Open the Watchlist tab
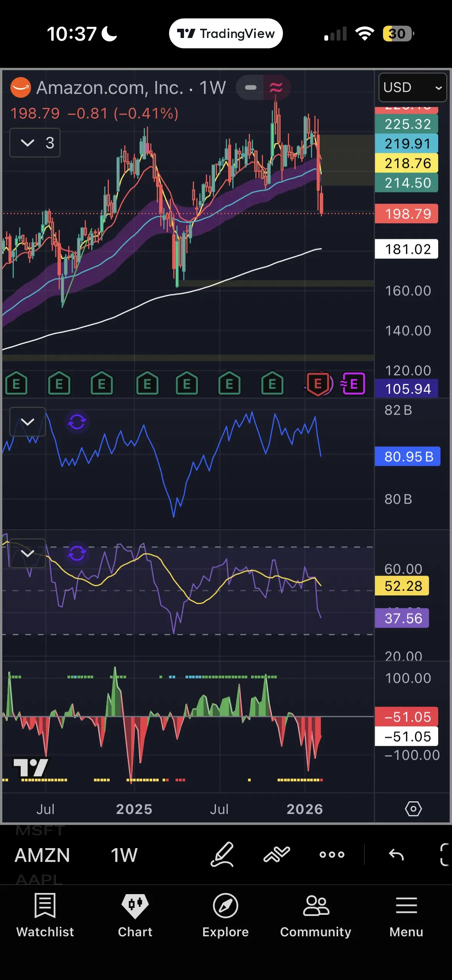The width and height of the screenshot is (452, 980). 45,916
